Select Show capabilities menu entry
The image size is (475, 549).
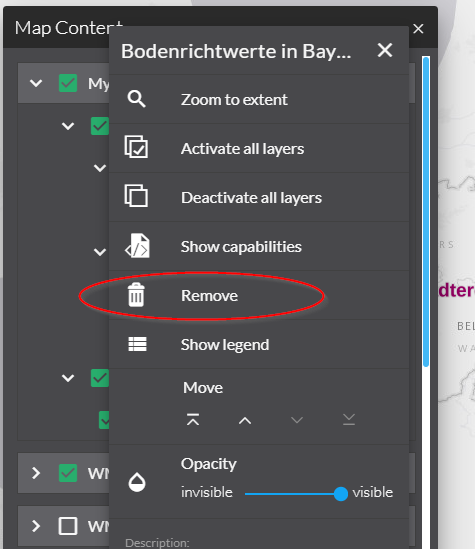tap(259, 246)
